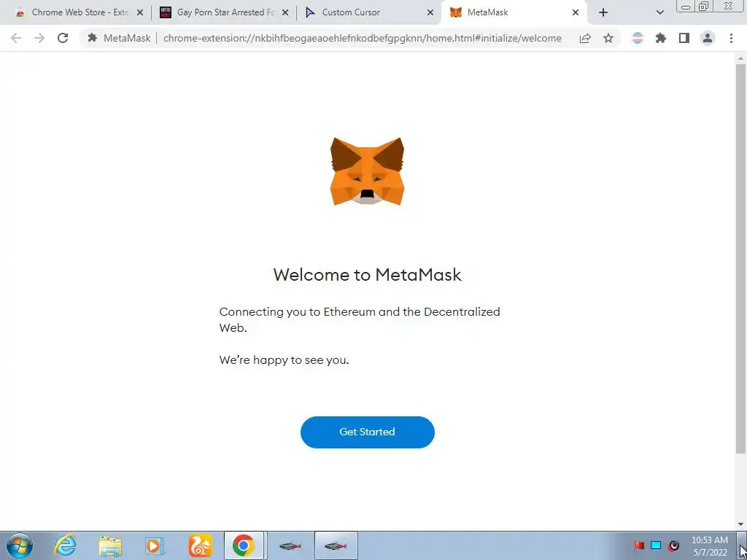
Task: Open a new browser tab
Action: [603, 13]
